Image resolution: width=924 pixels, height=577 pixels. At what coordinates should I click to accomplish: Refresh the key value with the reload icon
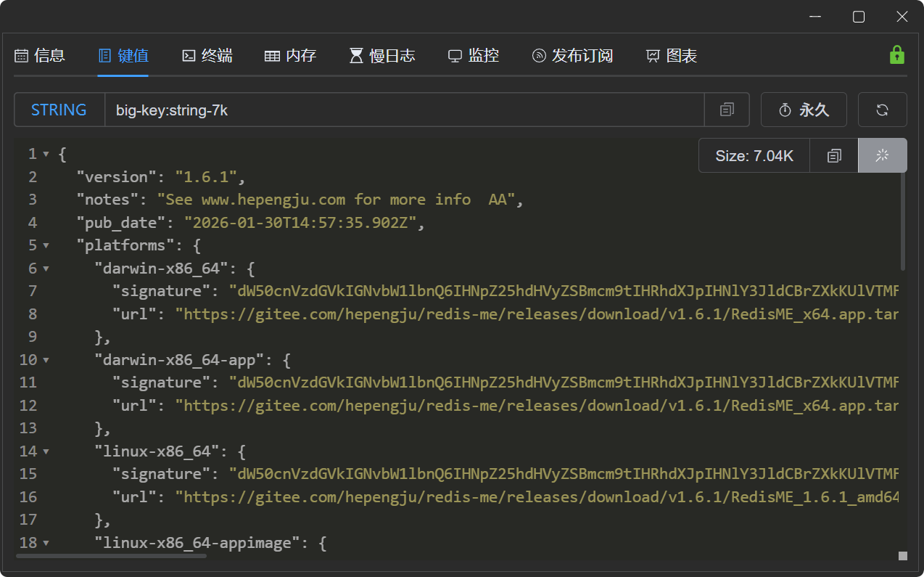pyautogui.click(x=882, y=110)
